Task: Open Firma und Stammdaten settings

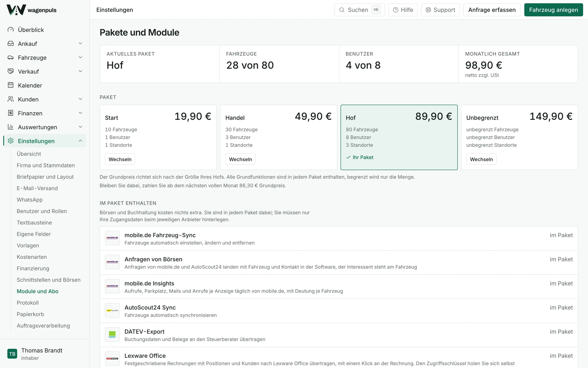Action: (x=46, y=165)
